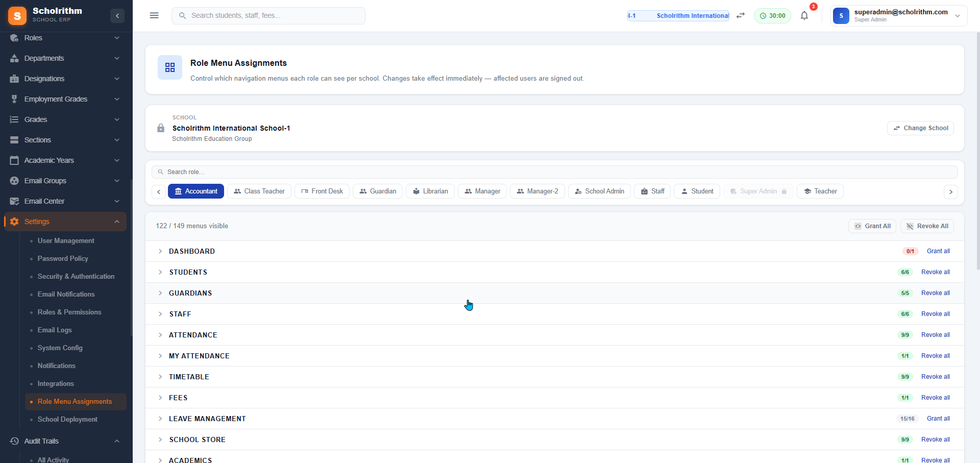This screenshot has height=463, width=980.
Task: Click the Change School button
Action: 920,128
